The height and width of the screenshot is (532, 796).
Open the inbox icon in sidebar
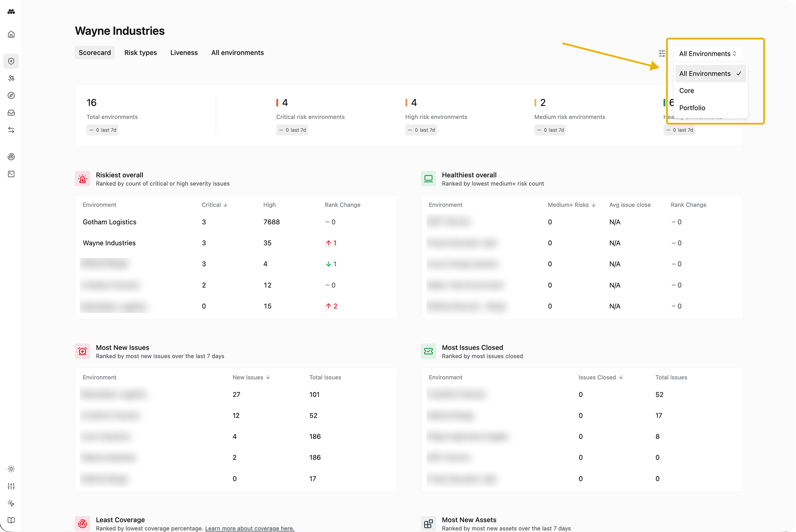point(11,113)
